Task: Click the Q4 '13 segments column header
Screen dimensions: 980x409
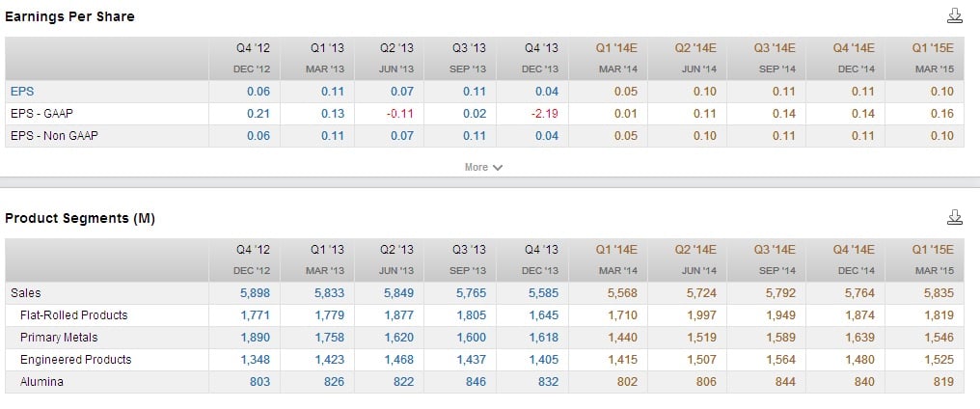Action: (x=541, y=249)
